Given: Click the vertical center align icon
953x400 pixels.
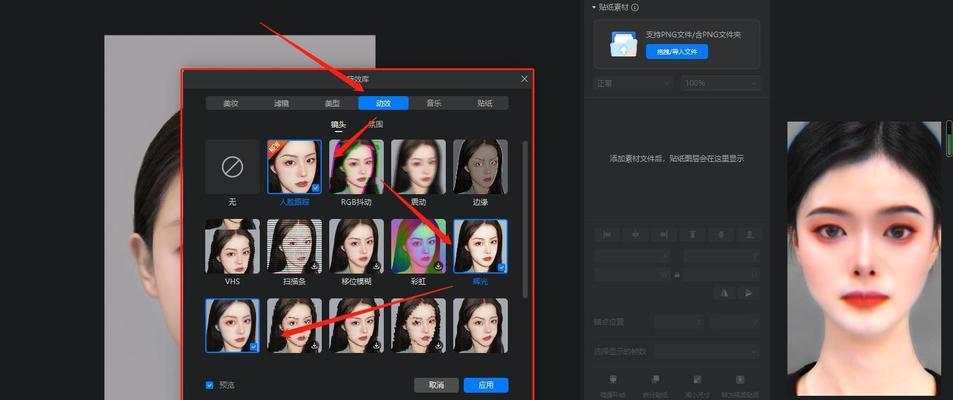Looking at the screenshot, I should 721,235.
